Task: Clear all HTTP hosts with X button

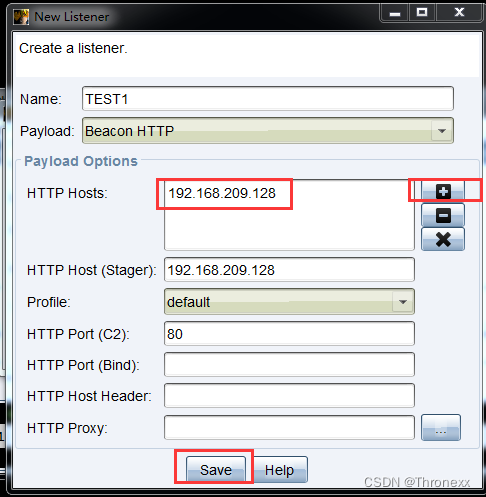Action: click(443, 239)
